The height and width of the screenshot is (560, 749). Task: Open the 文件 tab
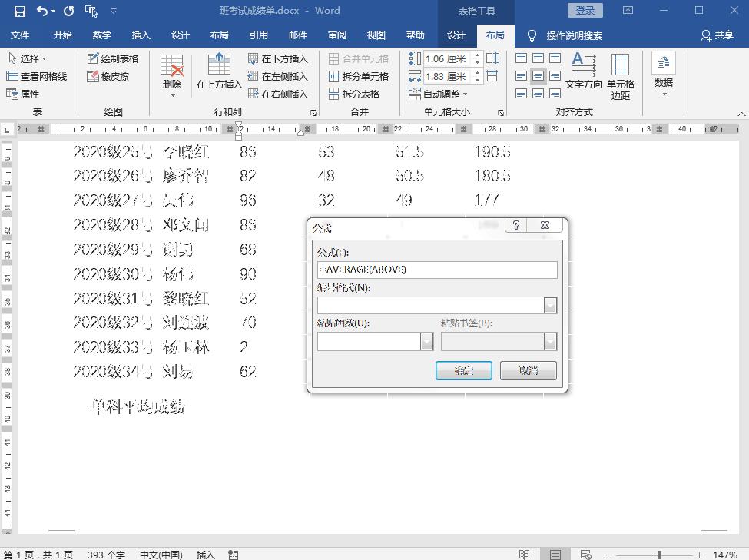click(19, 35)
